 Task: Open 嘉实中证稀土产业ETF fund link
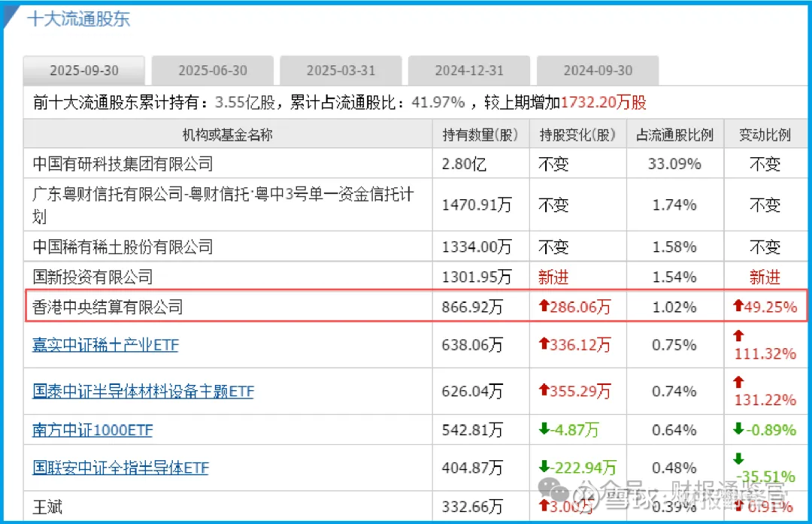point(105,345)
